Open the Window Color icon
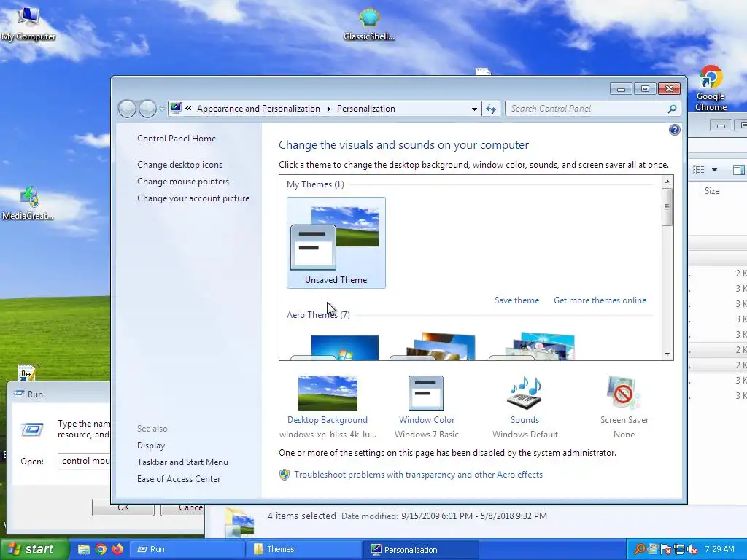This screenshot has height=560, width=747. tap(426, 393)
